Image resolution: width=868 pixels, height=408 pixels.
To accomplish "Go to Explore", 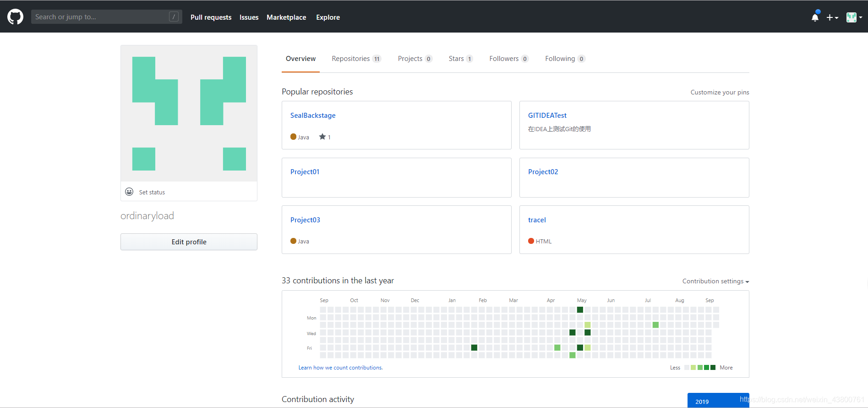I will pos(328,17).
